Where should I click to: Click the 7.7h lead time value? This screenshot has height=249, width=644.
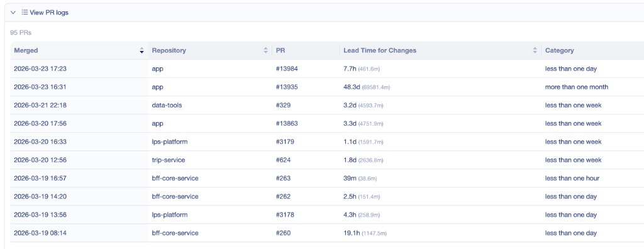350,69
